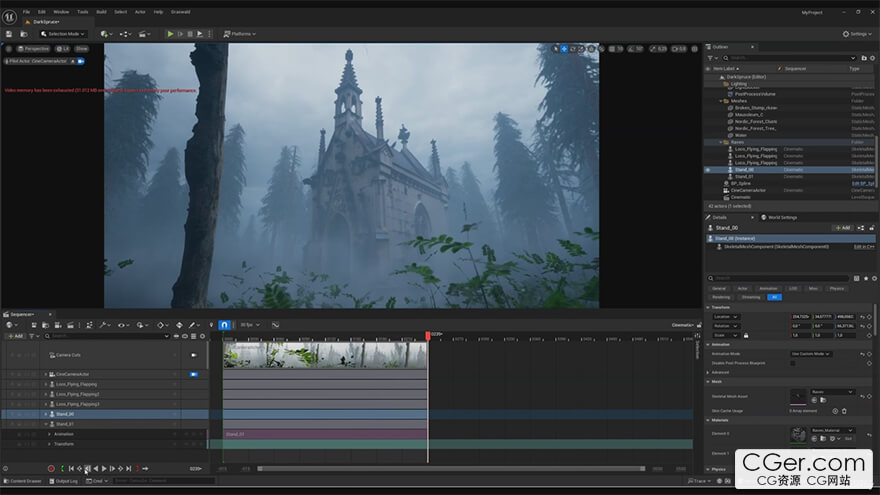The image size is (880, 495).
Task: Expand the Animation Mode dropdown
Action: (811, 353)
